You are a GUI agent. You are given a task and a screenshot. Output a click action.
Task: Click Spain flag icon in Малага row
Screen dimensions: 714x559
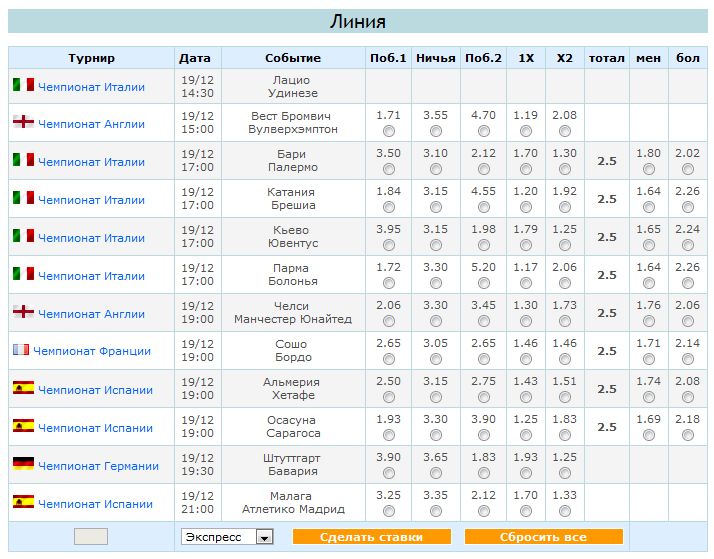pyautogui.click(x=23, y=502)
